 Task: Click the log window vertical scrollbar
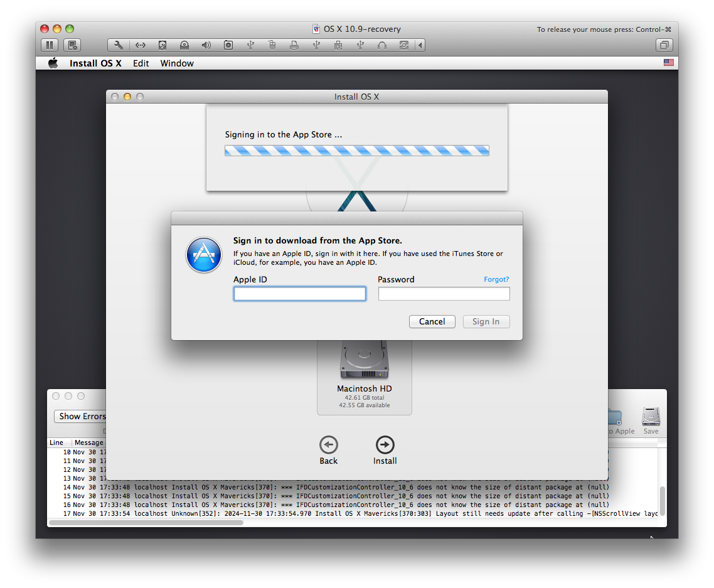[x=663, y=501]
